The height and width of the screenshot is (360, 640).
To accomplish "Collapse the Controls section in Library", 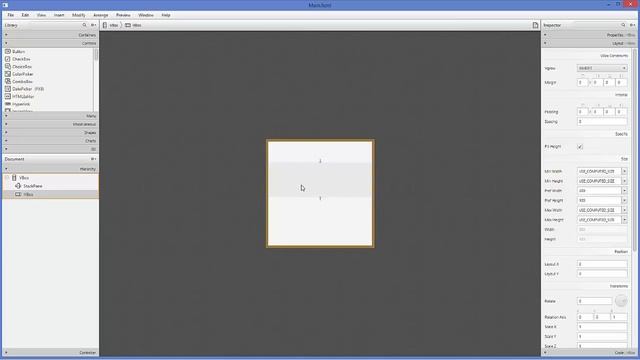I will (50, 43).
